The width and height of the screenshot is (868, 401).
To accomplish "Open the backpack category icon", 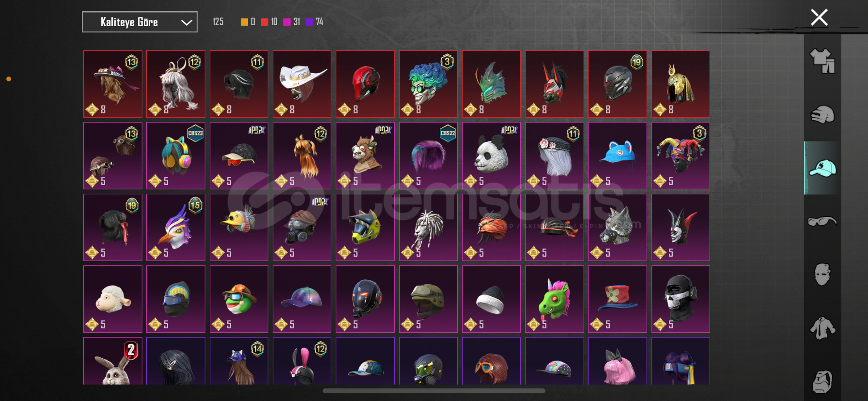I will (x=822, y=382).
